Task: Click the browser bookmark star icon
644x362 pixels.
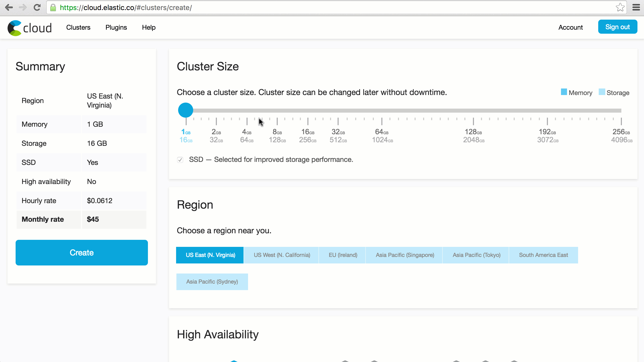Action: pos(620,8)
